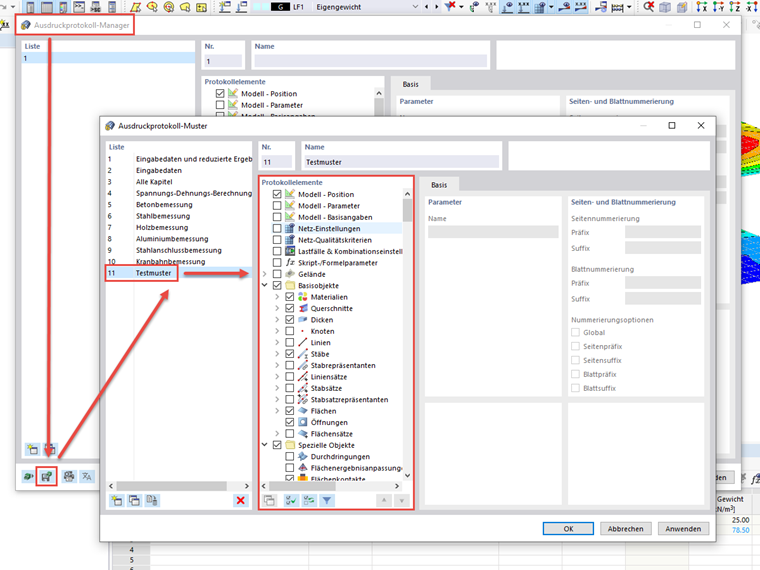Click the select all checkmarks icon under Protokollelemente
The image size is (760, 570).
pos(291,500)
